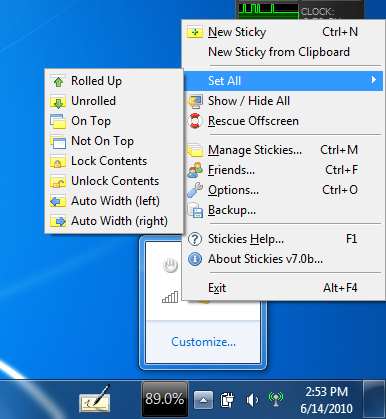The image size is (386, 419).
Task: Click the Stickies tray icon in taskbar
Action: 95,399
